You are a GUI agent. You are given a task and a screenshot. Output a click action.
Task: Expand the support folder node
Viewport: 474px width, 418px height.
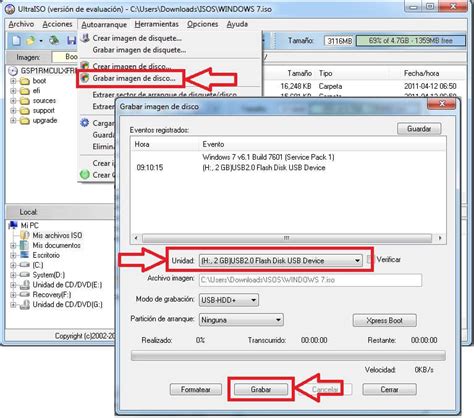[x=13, y=110]
